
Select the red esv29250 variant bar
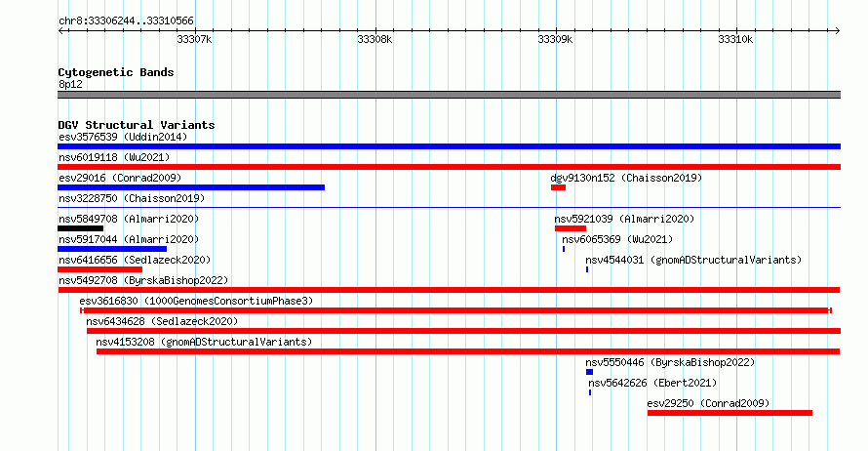730,413
